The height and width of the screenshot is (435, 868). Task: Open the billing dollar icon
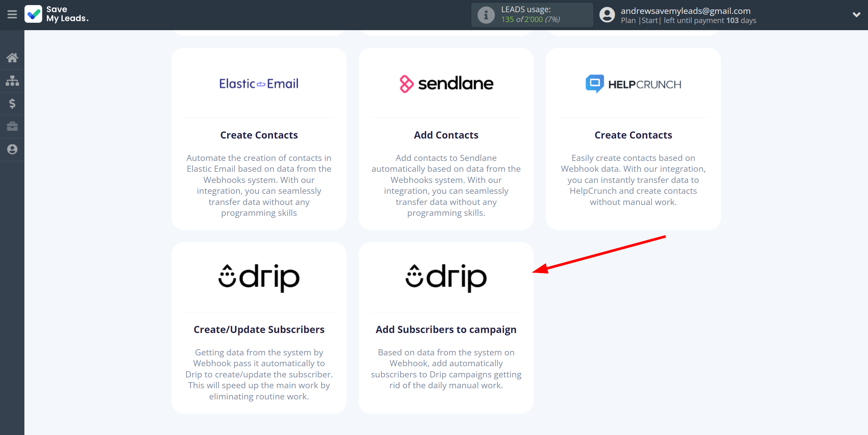[x=12, y=103]
